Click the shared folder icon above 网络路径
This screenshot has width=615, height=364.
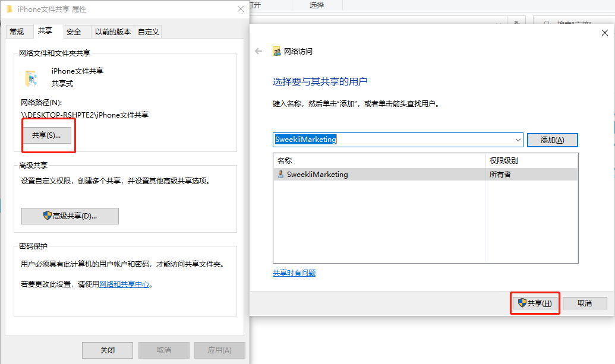tap(31, 77)
